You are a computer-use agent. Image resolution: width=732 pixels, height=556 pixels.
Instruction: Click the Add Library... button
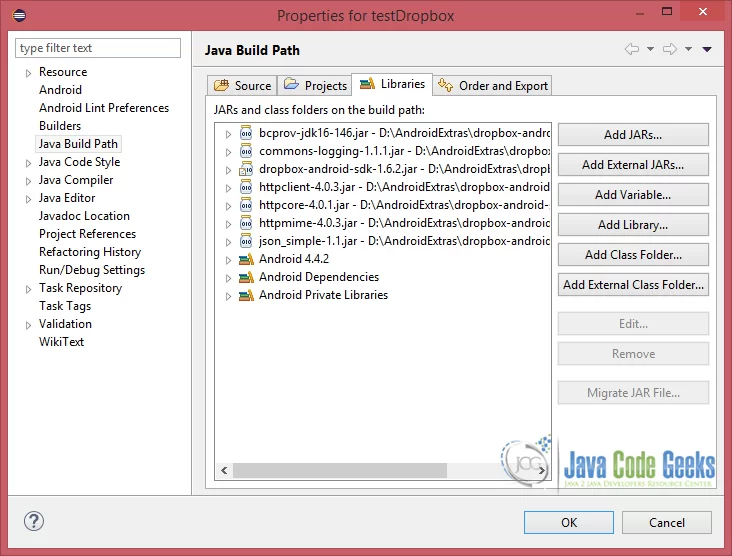pyautogui.click(x=633, y=225)
